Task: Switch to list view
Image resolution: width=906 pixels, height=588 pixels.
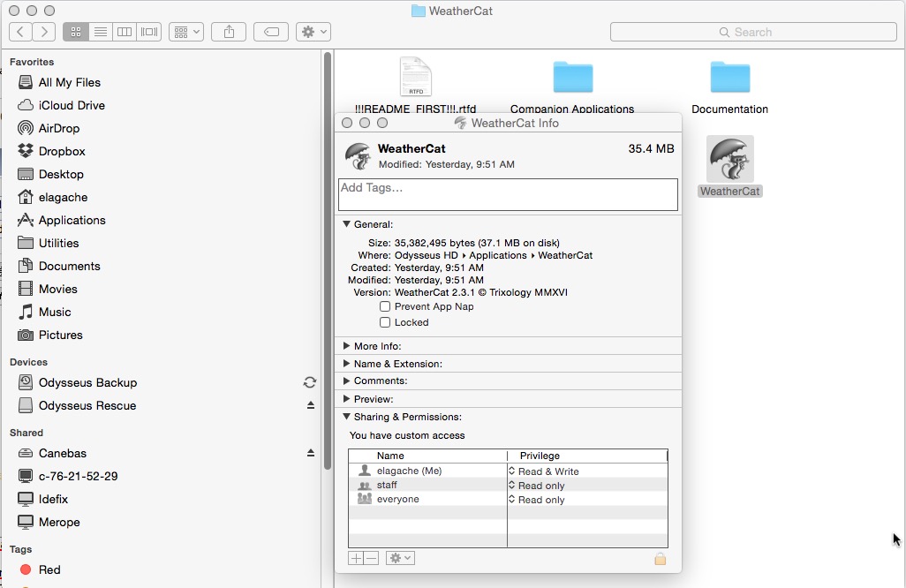Action: click(100, 32)
